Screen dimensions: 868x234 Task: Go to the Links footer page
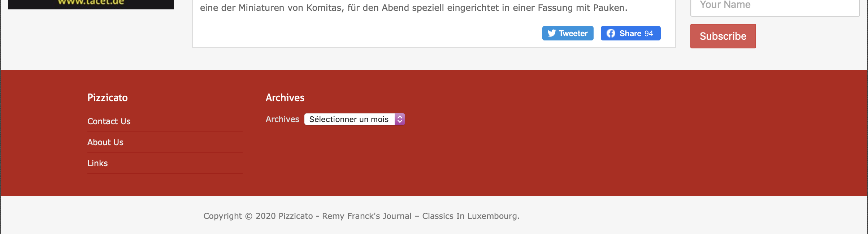point(97,163)
